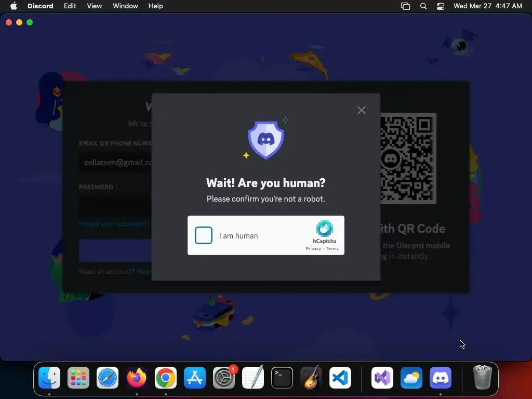Open Terminal from the dock
This screenshot has width=532, height=399.
282,378
